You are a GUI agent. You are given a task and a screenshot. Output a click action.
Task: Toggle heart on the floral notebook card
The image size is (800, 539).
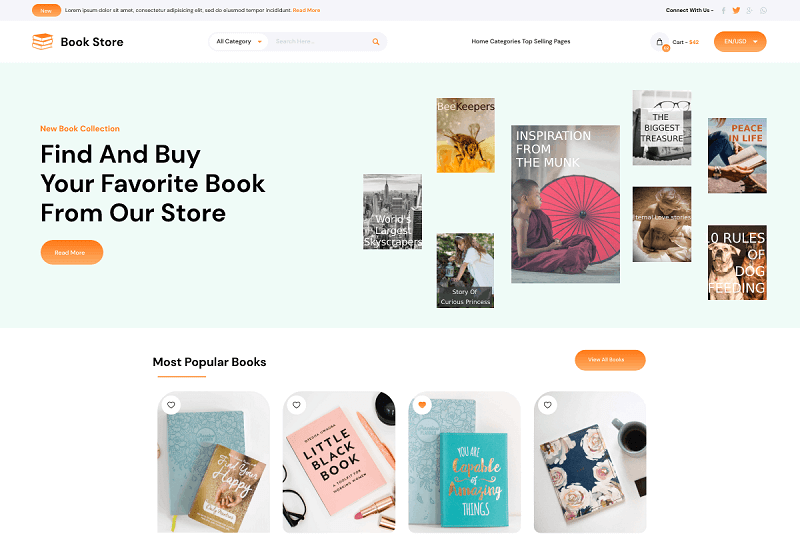(x=547, y=405)
